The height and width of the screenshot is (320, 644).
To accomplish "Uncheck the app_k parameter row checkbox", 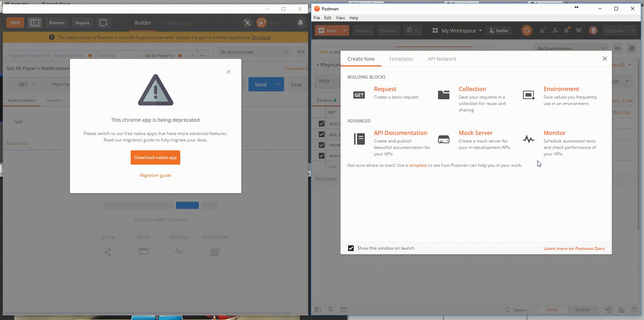I will click(x=322, y=134).
